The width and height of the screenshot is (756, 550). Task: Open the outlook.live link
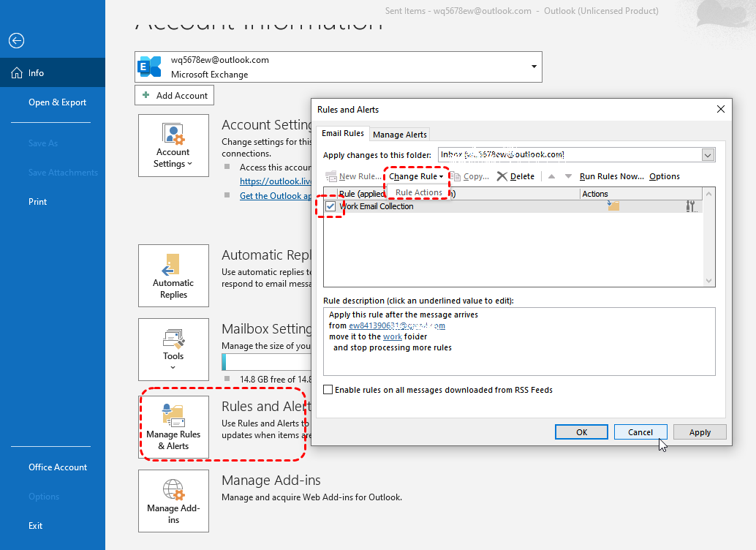[276, 181]
